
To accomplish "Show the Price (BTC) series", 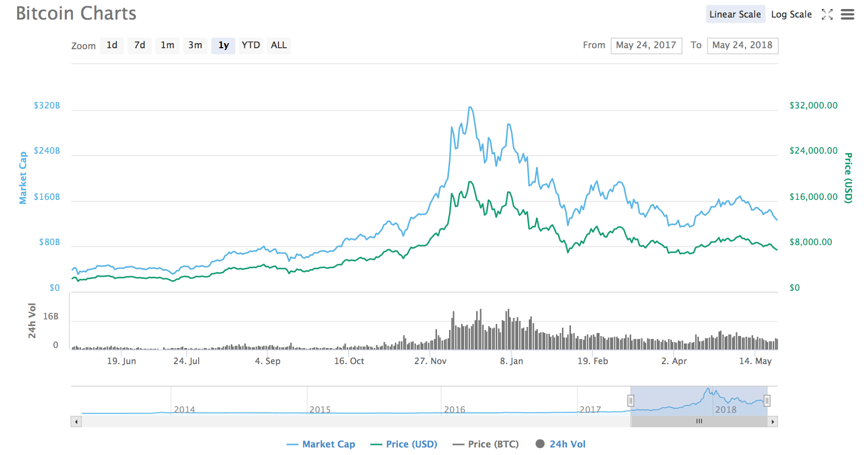I will click(x=486, y=444).
